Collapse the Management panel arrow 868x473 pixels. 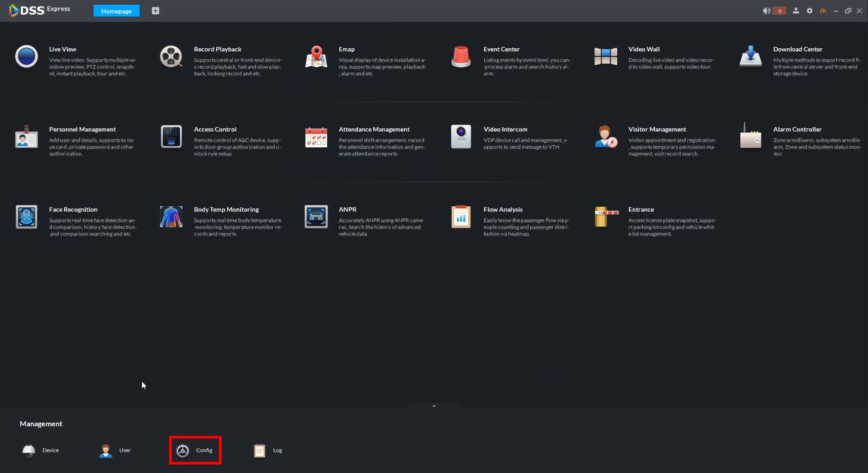click(434, 406)
